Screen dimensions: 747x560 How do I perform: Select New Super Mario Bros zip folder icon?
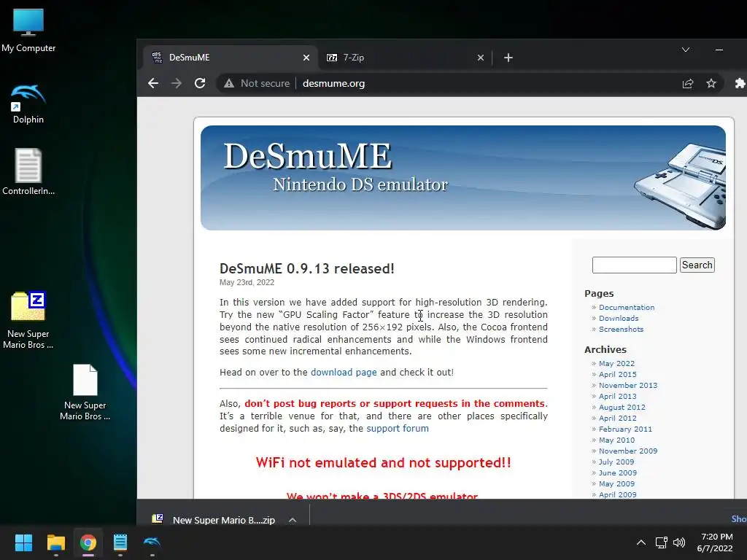pos(28,320)
